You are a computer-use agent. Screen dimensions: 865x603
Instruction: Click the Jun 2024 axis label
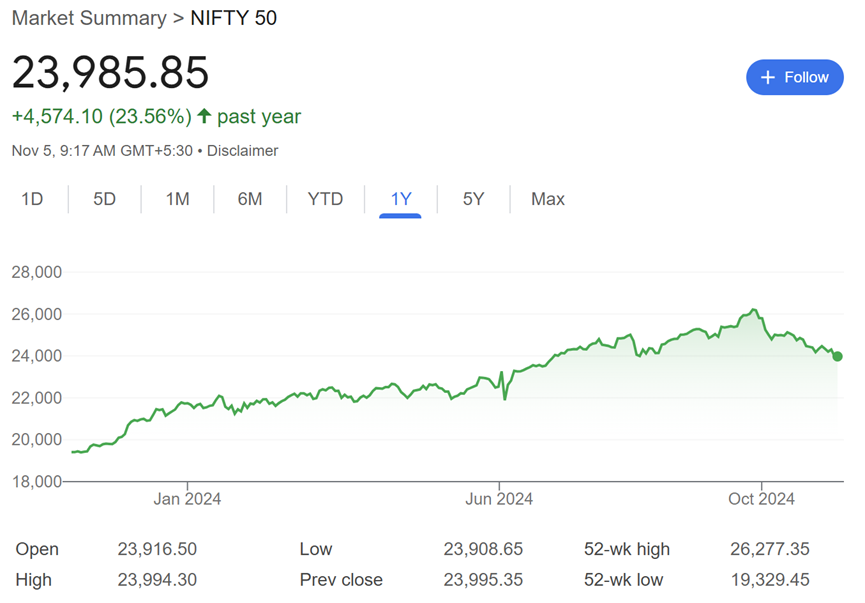(499, 498)
